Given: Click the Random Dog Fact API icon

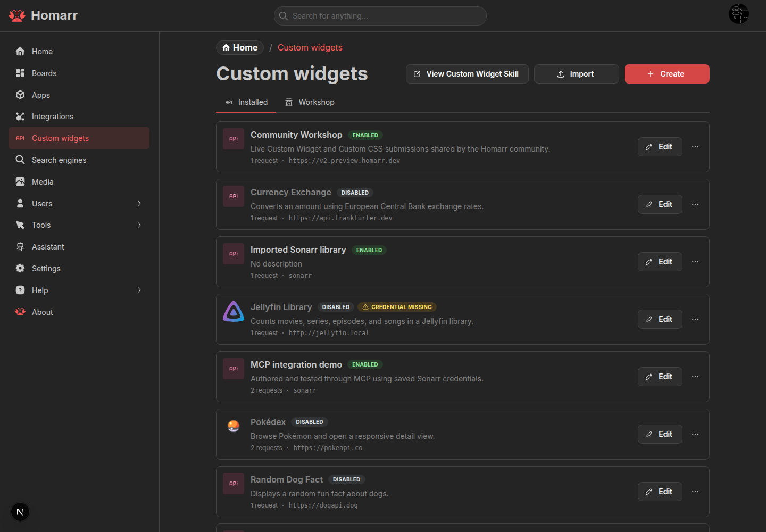Looking at the screenshot, I should (x=234, y=484).
